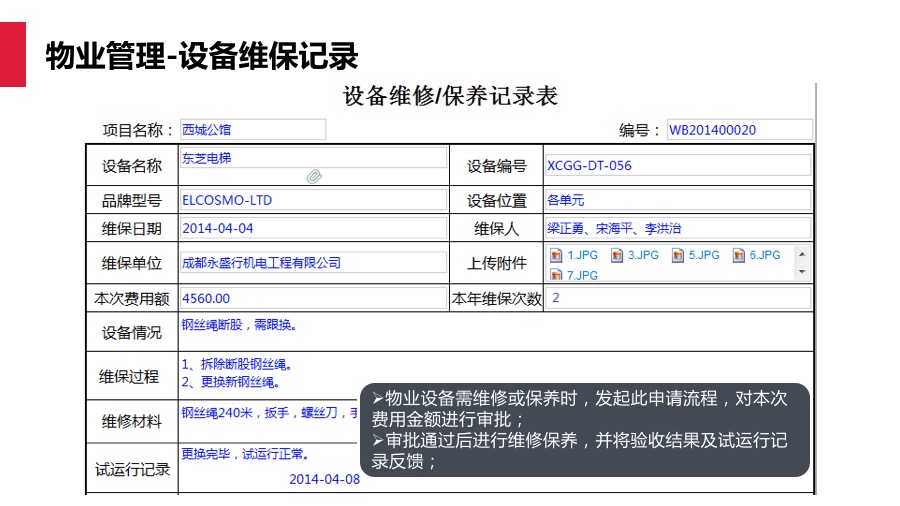Focus the 品牌型号 field ELCOSMO-LTD
Image resolution: width=900 pixels, height=506 pixels.
pyautogui.click(x=312, y=200)
